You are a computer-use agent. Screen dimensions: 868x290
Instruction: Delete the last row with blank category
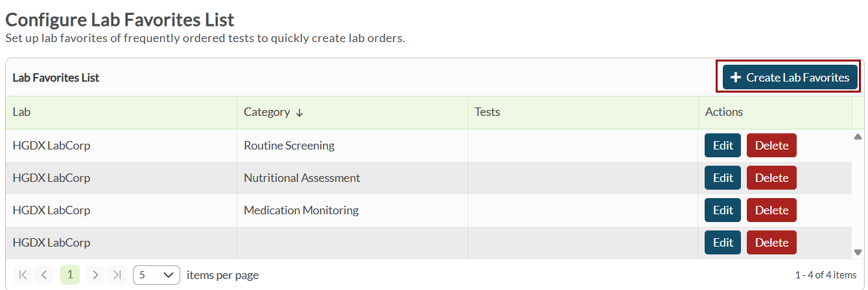coord(771,243)
